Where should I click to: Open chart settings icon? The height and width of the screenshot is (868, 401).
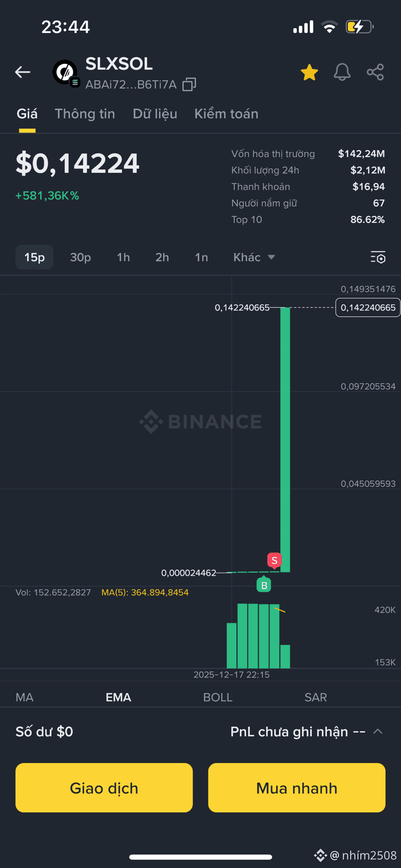pyautogui.click(x=378, y=257)
